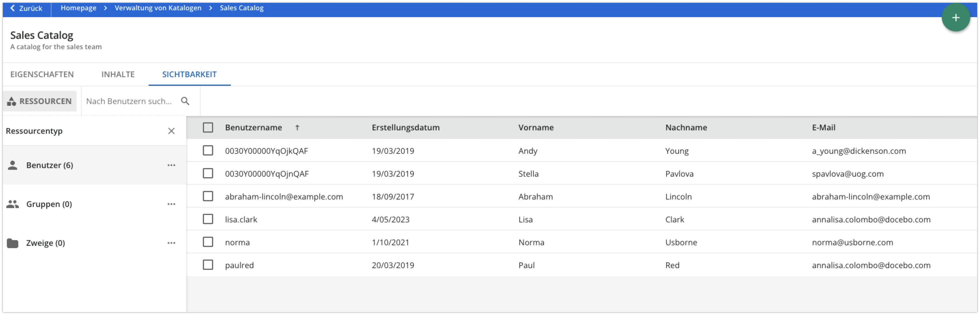Select the checkbox for paulred row

(x=208, y=265)
